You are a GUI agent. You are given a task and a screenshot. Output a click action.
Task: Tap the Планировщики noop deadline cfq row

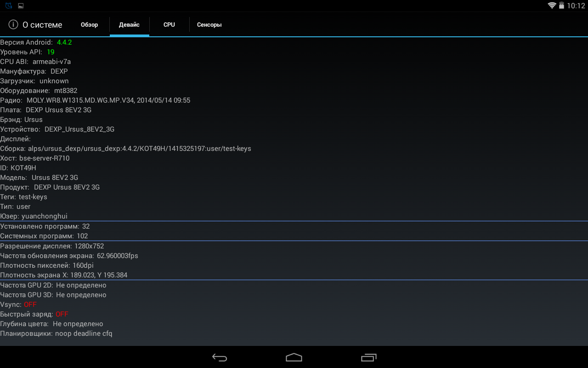click(294, 333)
